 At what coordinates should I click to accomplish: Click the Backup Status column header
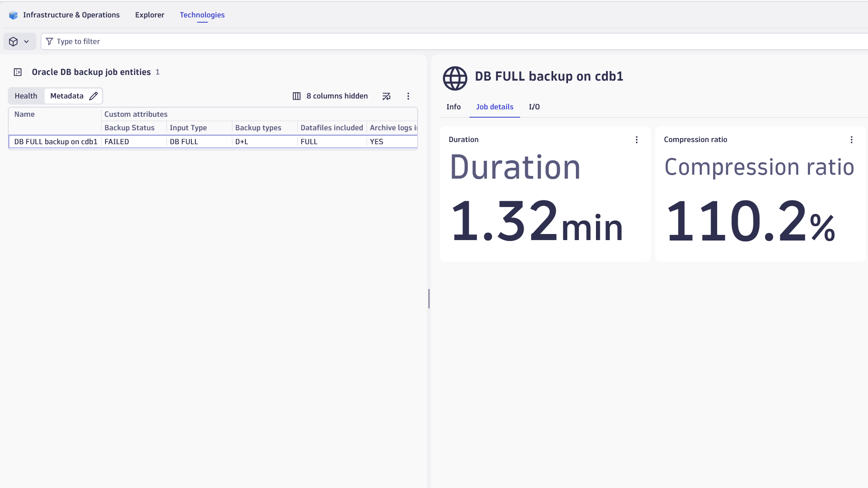(129, 128)
